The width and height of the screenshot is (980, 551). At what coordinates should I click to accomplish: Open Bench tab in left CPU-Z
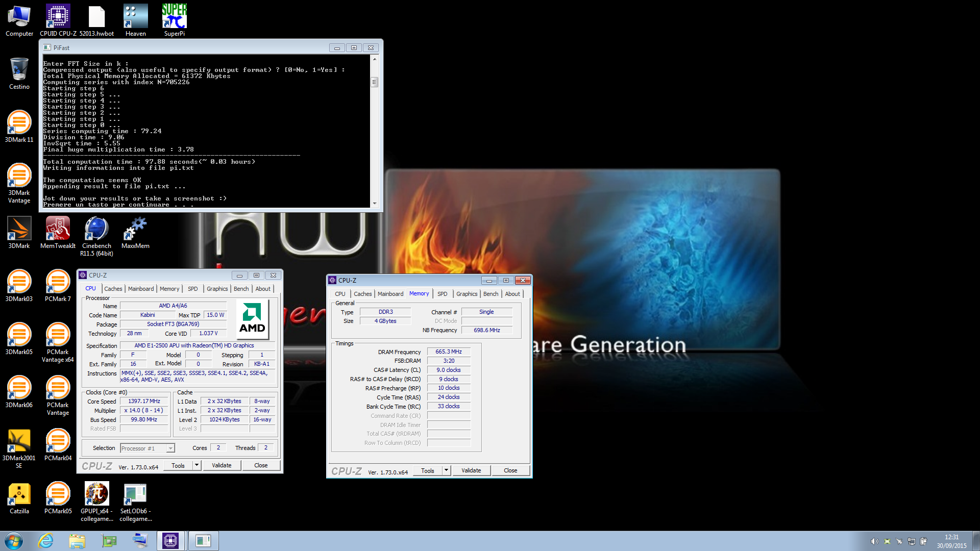tap(241, 289)
